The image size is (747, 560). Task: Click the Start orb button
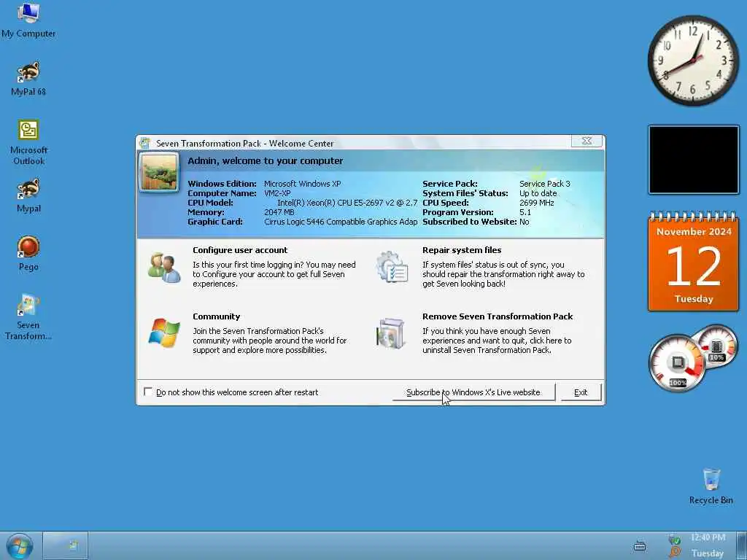point(20,546)
